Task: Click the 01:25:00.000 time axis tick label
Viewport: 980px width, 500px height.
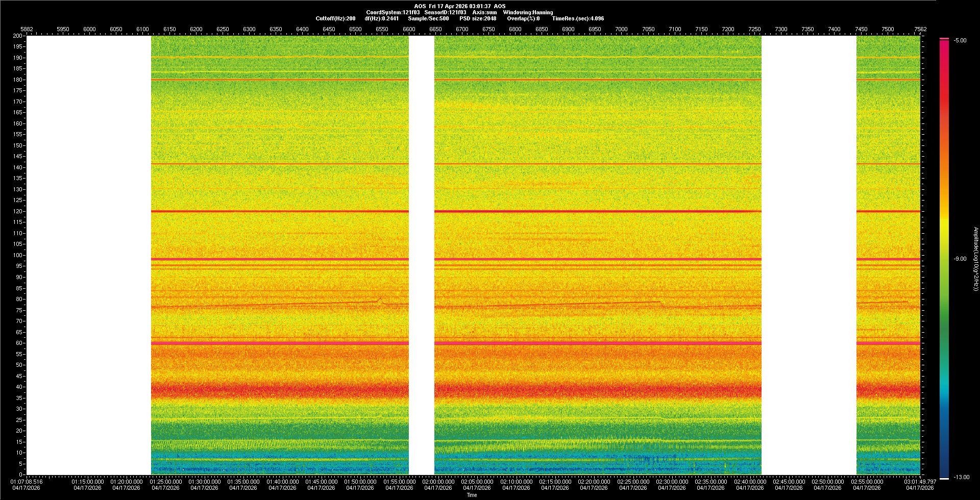Action: [165, 482]
